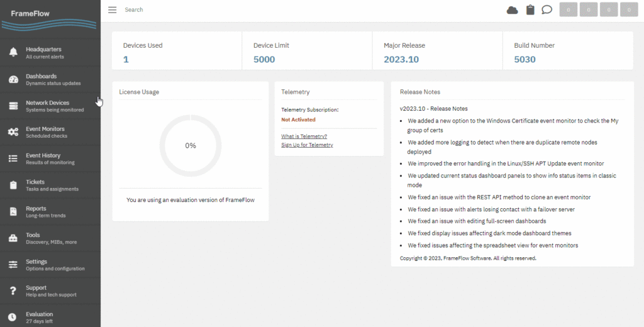The width and height of the screenshot is (644, 327).
Task: Click Device Limit value 5000
Action: point(264,60)
